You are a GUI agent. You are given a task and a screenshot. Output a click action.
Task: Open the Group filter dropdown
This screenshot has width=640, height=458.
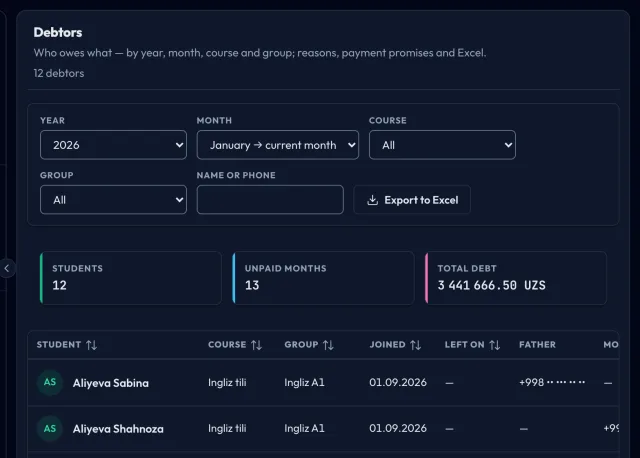[x=113, y=200]
